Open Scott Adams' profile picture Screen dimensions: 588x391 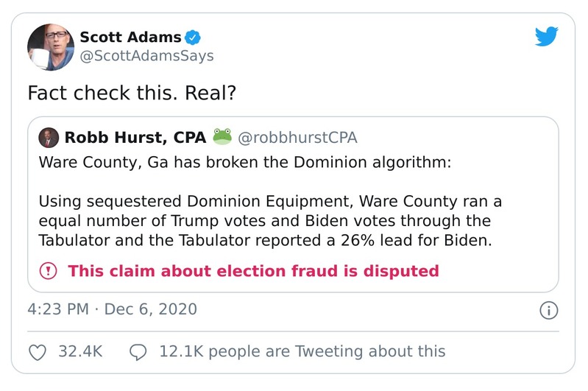[x=49, y=46]
